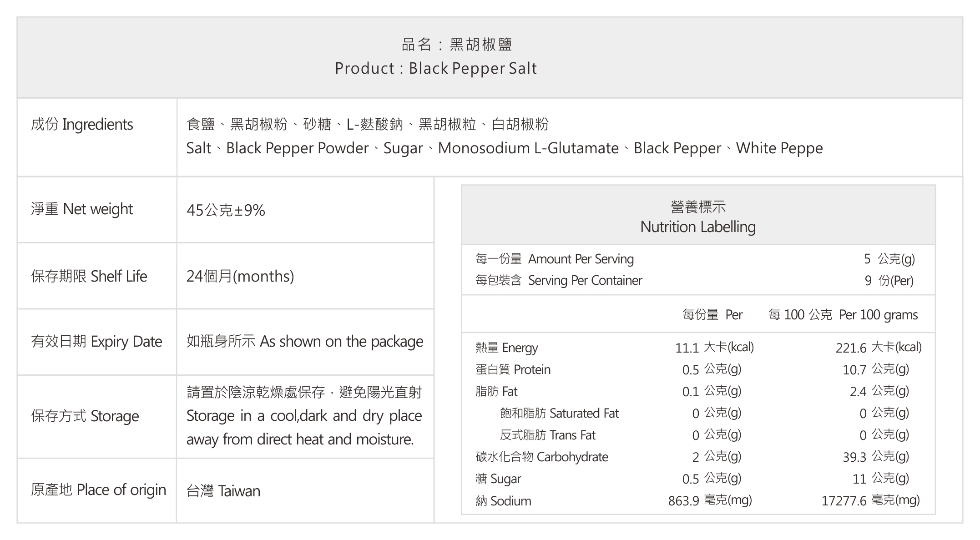Viewport: 980px width, 540px height.
Task: Click the As shown on the package text
Action: 342,342
